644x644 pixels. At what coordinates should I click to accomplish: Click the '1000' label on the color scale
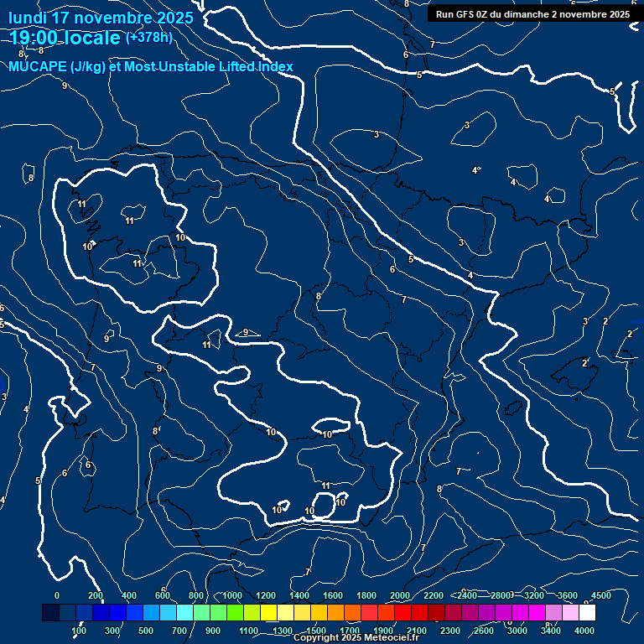coord(232,595)
